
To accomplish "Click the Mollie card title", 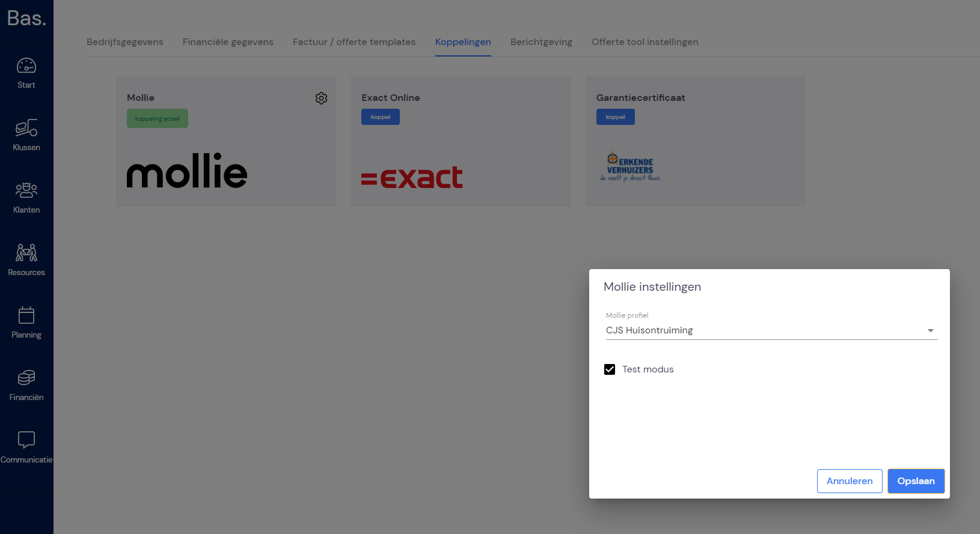I will [x=141, y=98].
